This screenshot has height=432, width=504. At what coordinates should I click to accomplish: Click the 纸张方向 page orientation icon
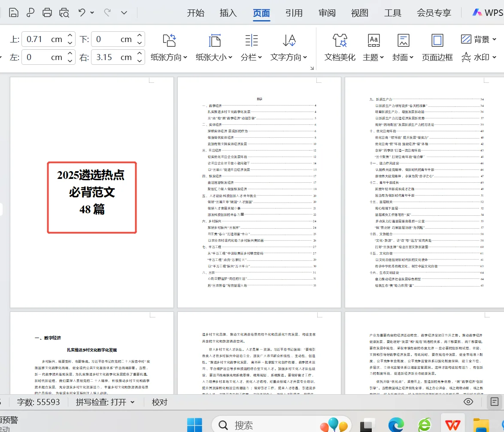coord(169,40)
